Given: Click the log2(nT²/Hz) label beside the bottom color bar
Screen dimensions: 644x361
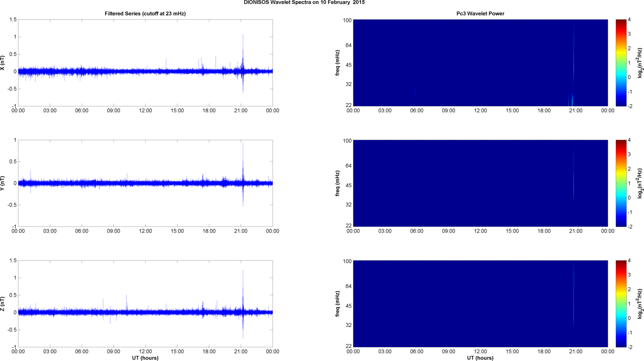Looking at the screenshot, I should 640,304.
